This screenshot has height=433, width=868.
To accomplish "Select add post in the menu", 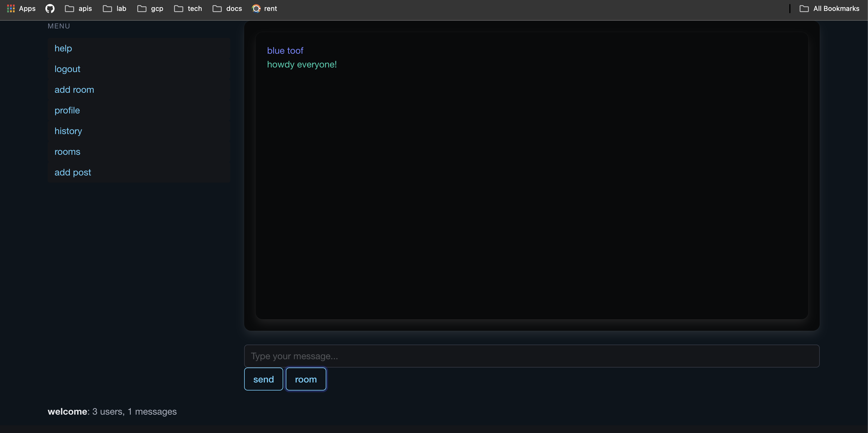I will click(139, 172).
